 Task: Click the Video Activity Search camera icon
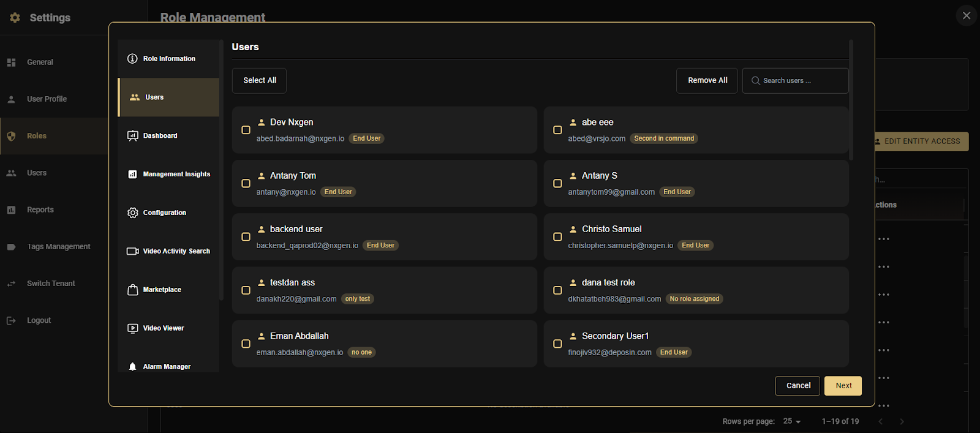click(132, 251)
